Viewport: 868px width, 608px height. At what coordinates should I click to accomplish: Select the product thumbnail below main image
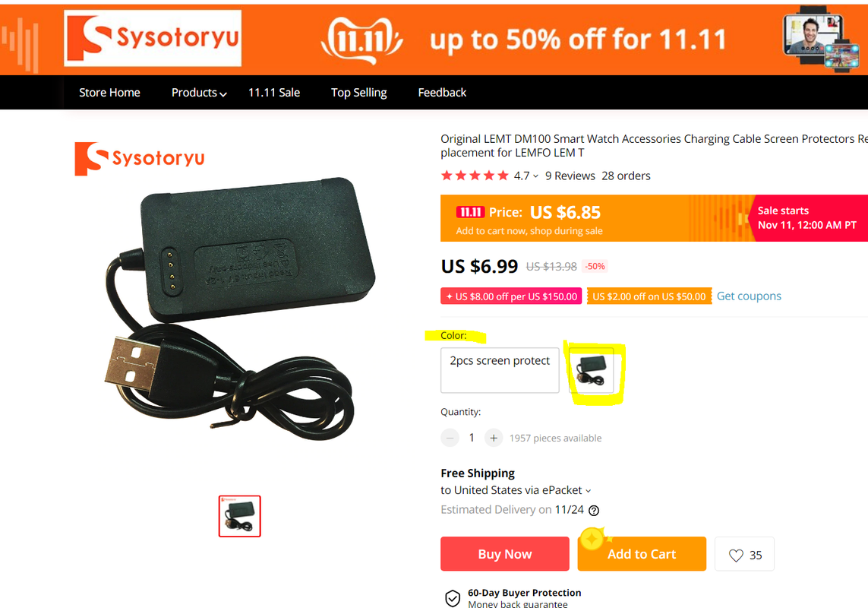pos(240,516)
